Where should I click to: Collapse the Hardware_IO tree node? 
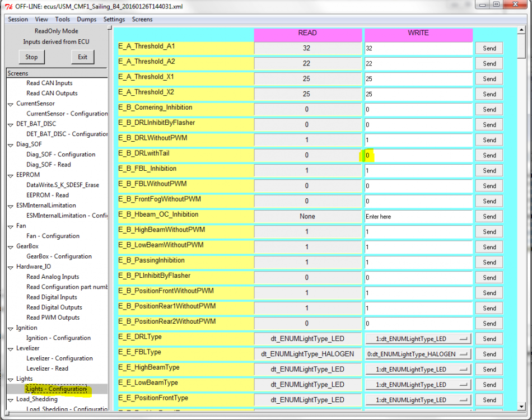[x=11, y=267]
